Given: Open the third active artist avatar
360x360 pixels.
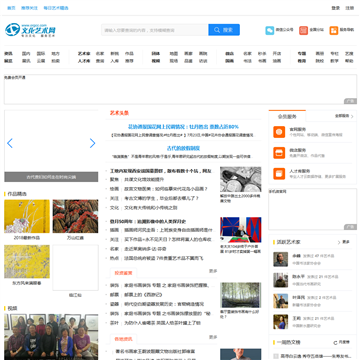Looking at the screenshot, I should (281, 301).
